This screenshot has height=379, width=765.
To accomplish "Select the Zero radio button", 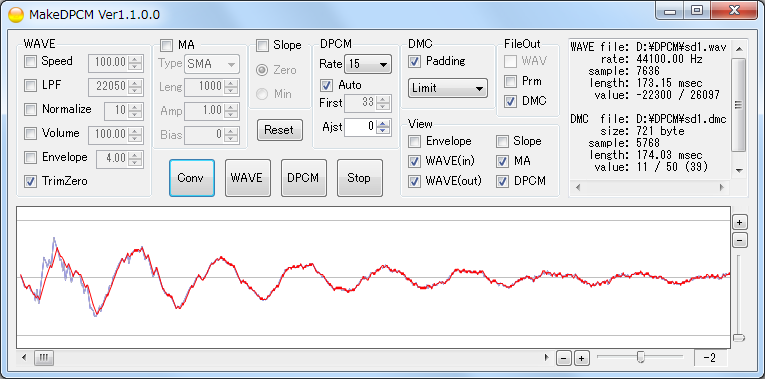I will coord(262,70).
